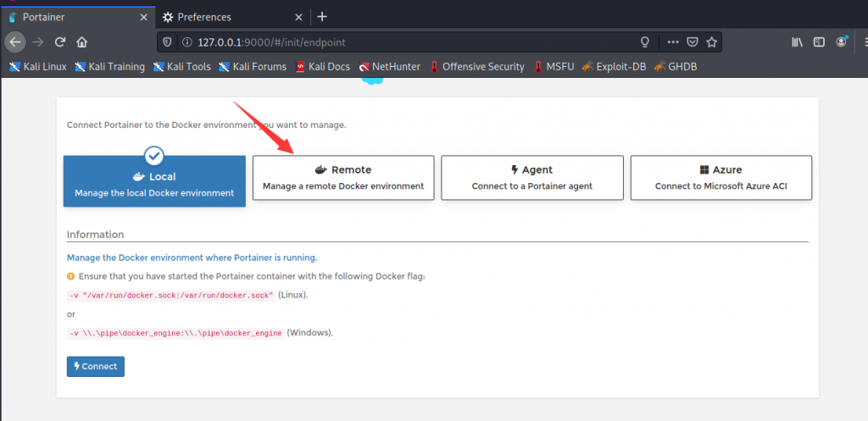Close the Preferences tab
This screenshot has height=421, width=868.
point(298,17)
